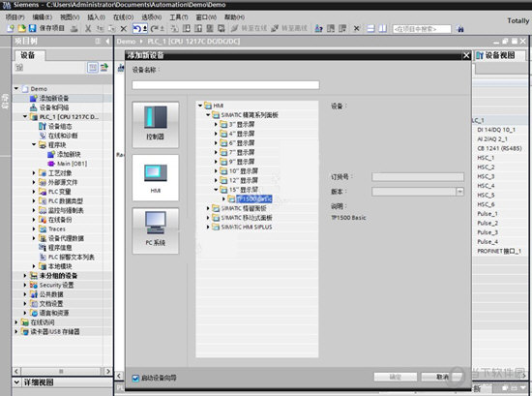Click the save project toolbar icon
Screen dimensions: 532x396
click(33, 28)
